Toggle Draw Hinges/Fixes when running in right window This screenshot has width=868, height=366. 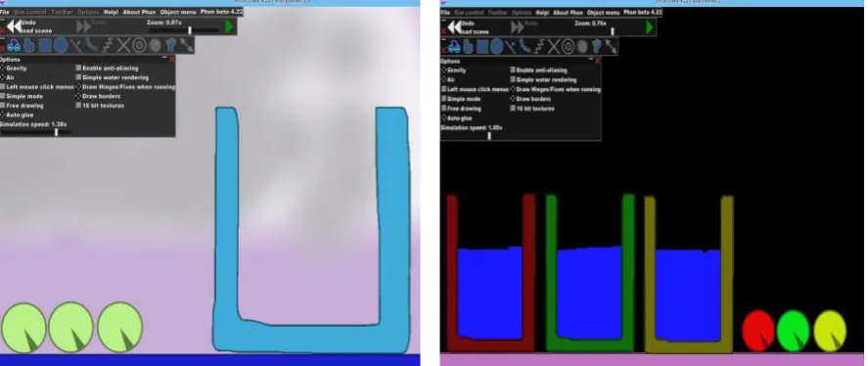pyautogui.click(x=513, y=89)
